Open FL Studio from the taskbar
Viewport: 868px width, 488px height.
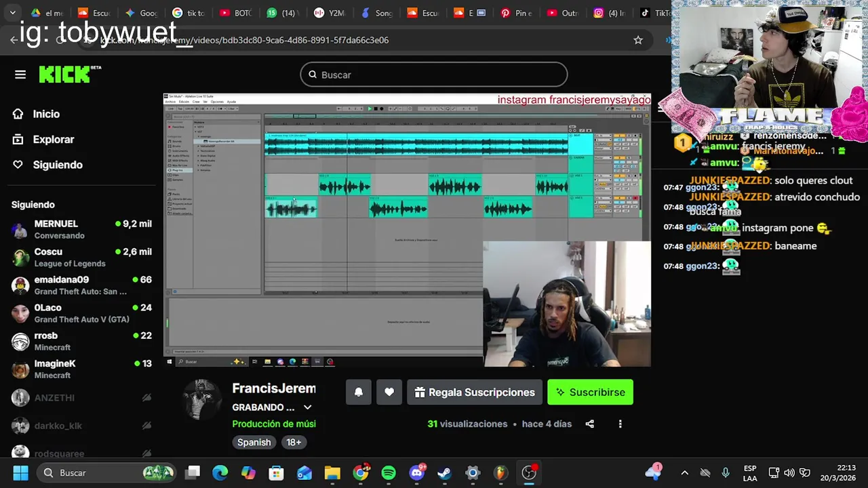pyautogui.click(x=500, y=472)
